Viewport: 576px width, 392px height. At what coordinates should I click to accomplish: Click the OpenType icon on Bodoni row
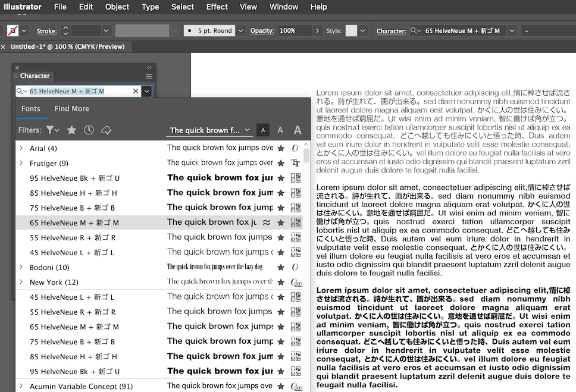[x=295, y=268]
